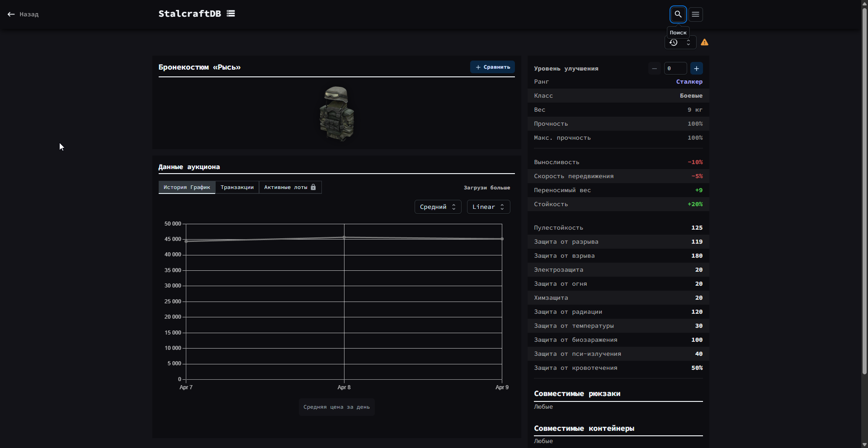Click the search magnifier icon
The image size is (868, 448).
pos(678,14)
